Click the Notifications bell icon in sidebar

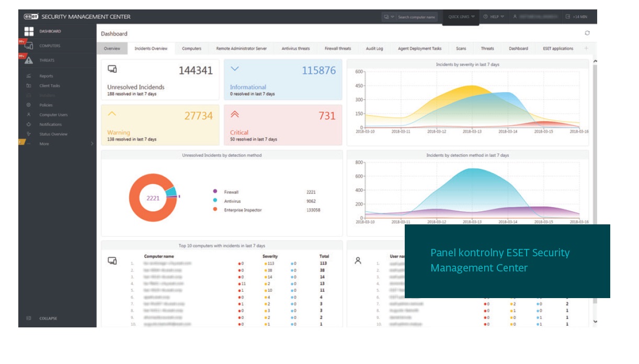click(29, 124)
